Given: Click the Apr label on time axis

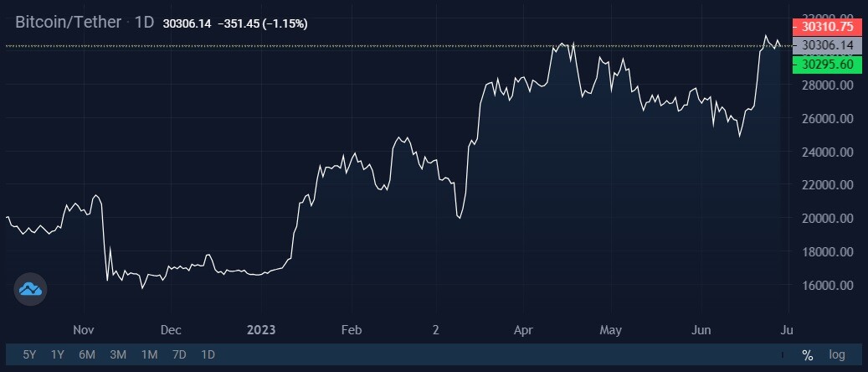Looking at the screenshot, I should pos(524,330).
